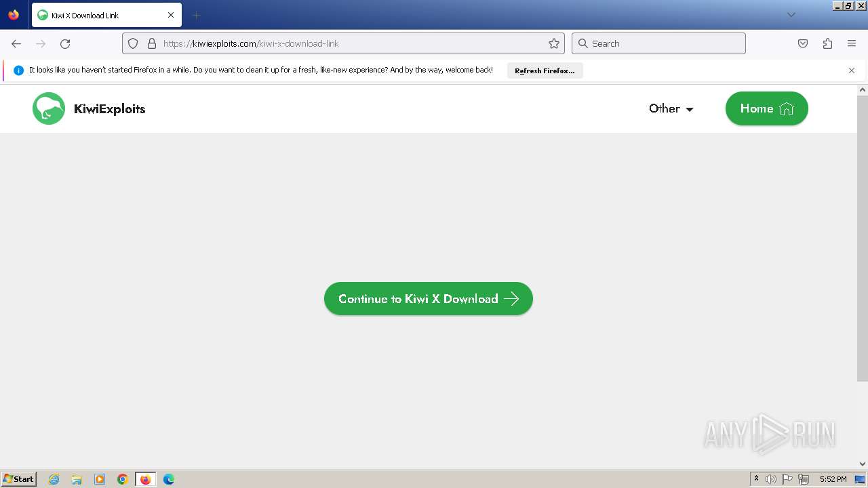Launch Microsoft Edge from taskbar
The image size is (868, 488).
coord(169,479)
